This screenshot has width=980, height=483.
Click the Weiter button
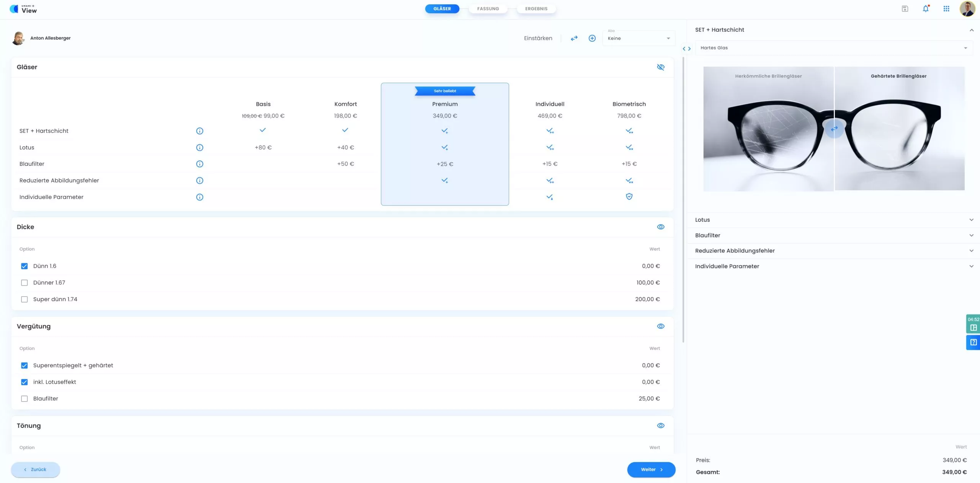tap(651, 470)
